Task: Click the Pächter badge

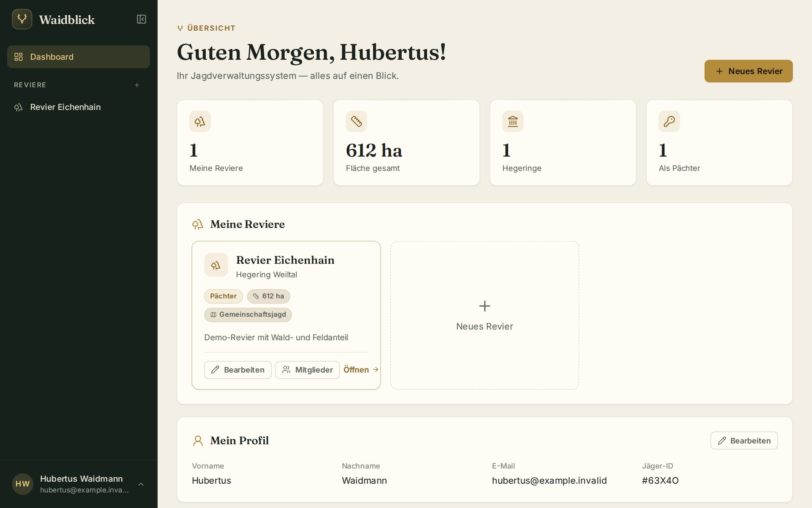Action: (x=223, y=296)
